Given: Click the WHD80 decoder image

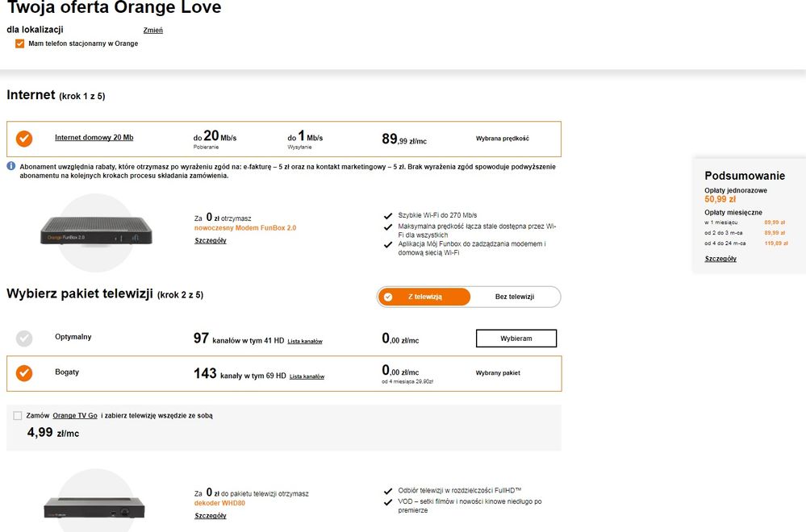Looking at the screenshot, I should [x=95, y=507].
